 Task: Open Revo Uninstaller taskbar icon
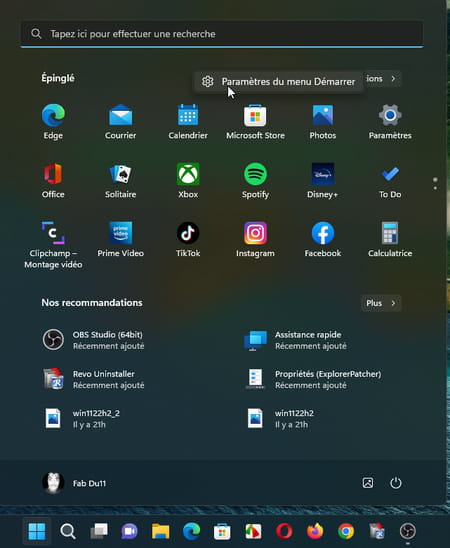pyautogui.click(x=377, y=531)
